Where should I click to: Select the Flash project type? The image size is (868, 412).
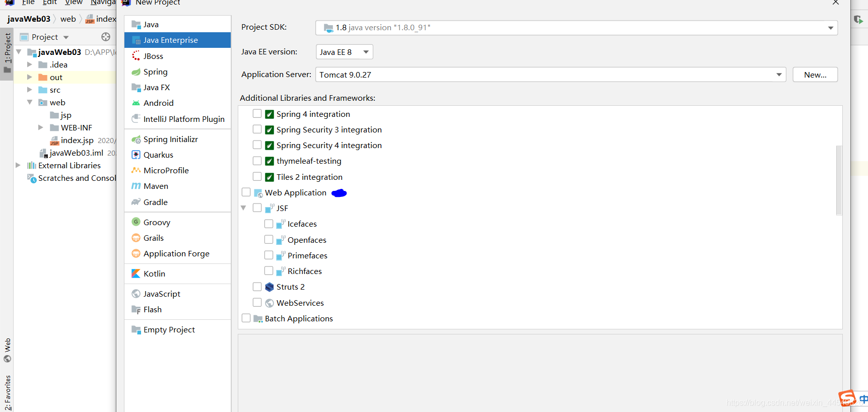pyautogui.click(x=177, y=309)
